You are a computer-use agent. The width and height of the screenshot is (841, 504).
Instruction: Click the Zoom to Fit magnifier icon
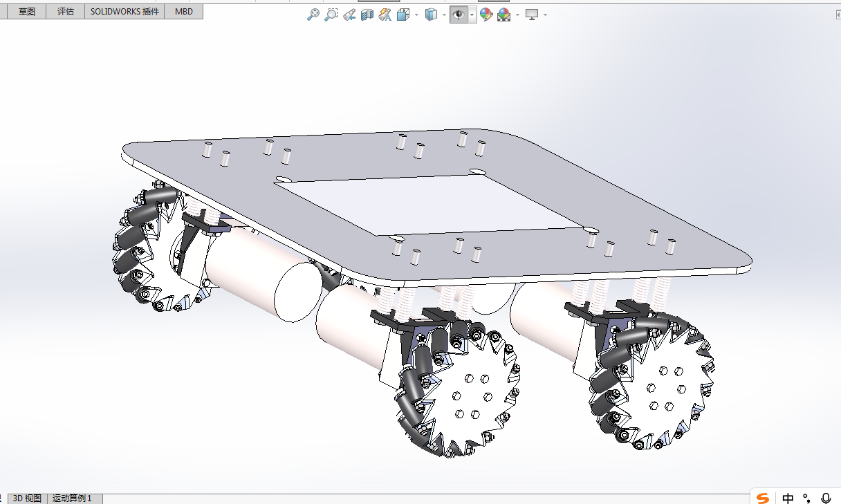pos(313,15)
